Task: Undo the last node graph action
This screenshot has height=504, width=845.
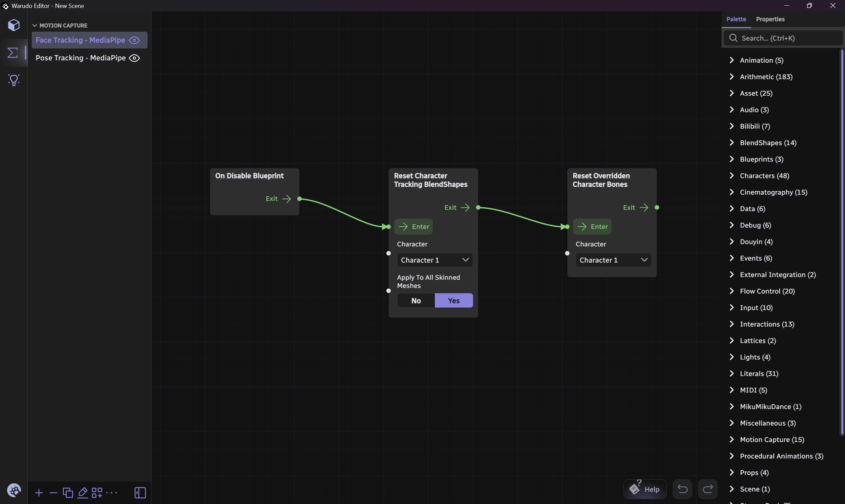Action: (682, 489)
